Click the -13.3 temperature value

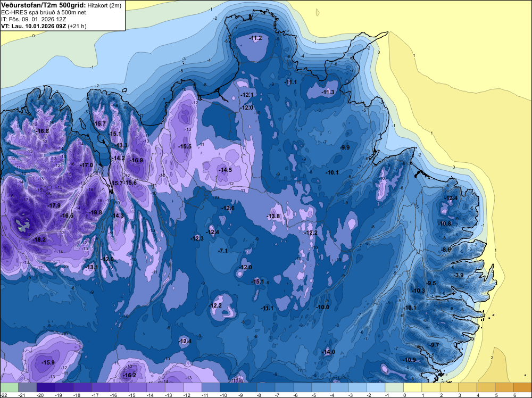(121, 146)
